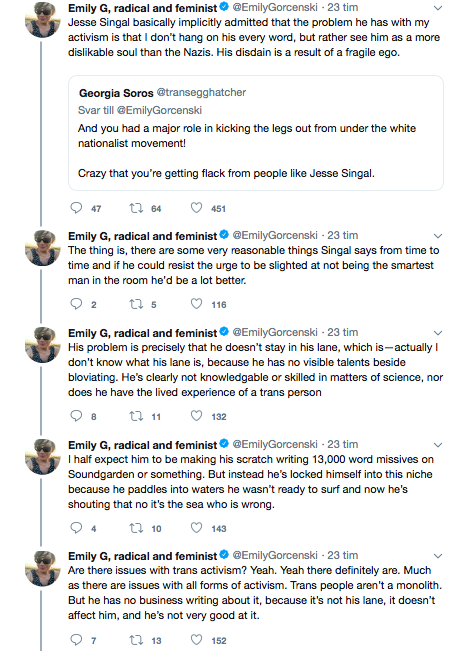Expand the menu chevron on 'His problem' tweet
Viewport: 474px width, 651px height.
tap(437, 333)
